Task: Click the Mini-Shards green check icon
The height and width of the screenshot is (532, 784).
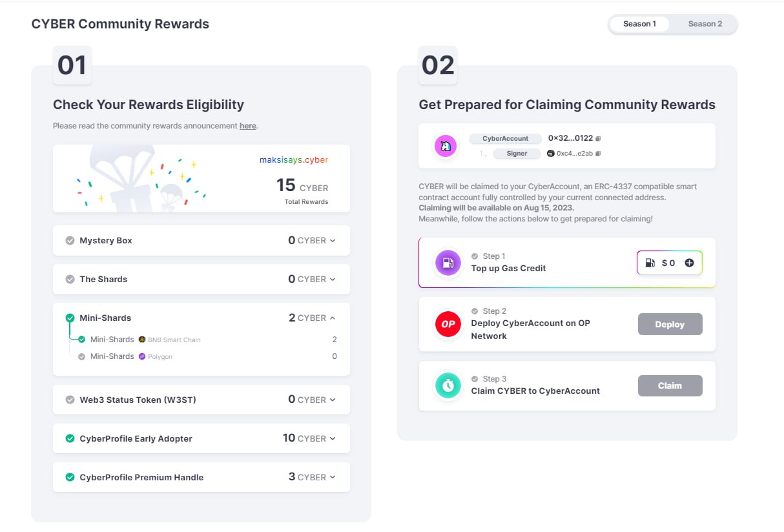Action: 70,318
